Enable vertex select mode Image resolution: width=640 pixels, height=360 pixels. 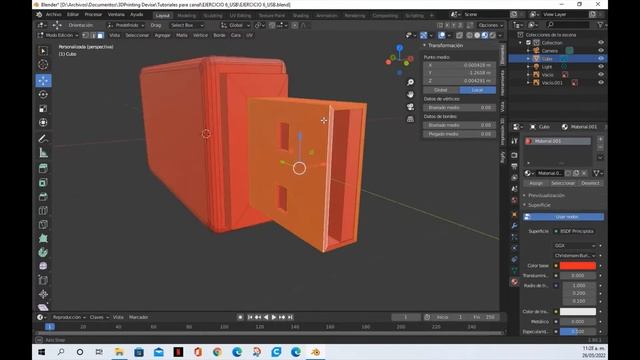tap(85, 36)
